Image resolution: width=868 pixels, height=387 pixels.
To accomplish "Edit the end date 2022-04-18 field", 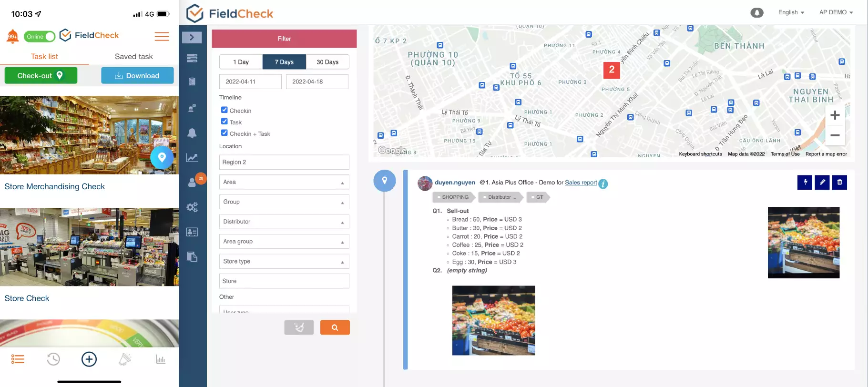I will (317, 81).
